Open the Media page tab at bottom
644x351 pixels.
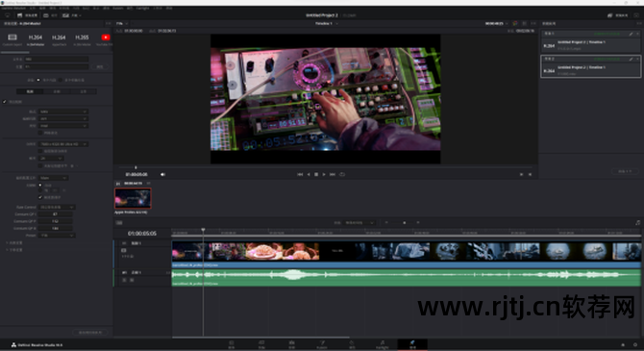(x=232, y=344)
